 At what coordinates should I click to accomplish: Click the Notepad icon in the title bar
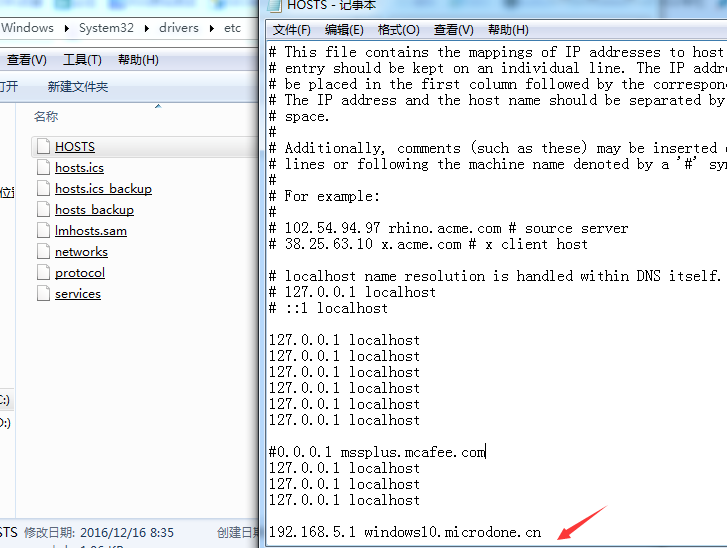[275, 5]
